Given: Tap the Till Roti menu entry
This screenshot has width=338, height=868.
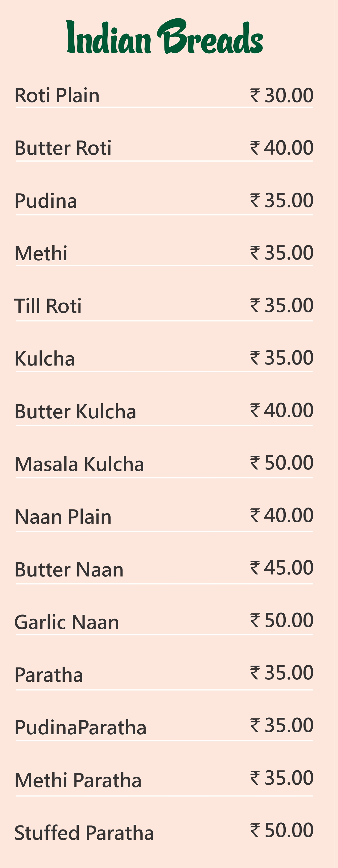Looking at the screenshot, I should (48, 306).
